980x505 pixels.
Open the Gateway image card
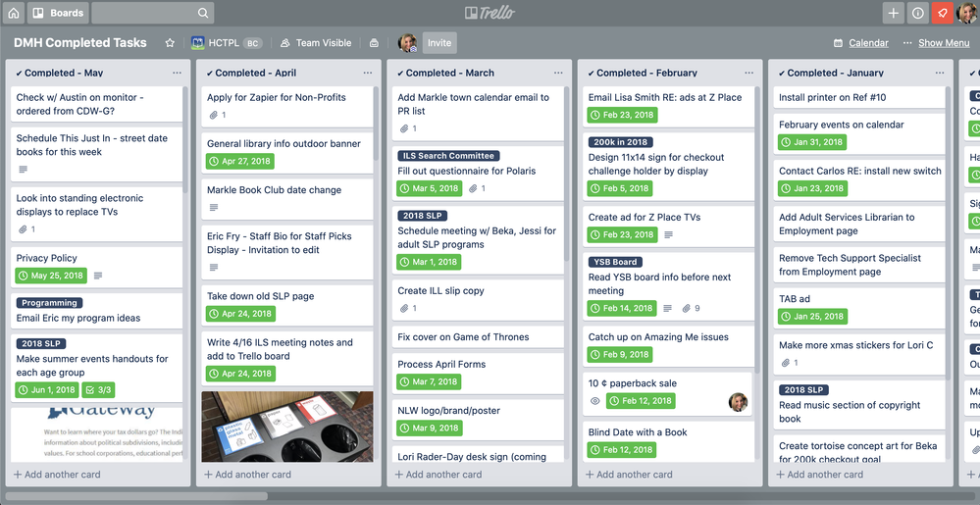tap(97, 435)
